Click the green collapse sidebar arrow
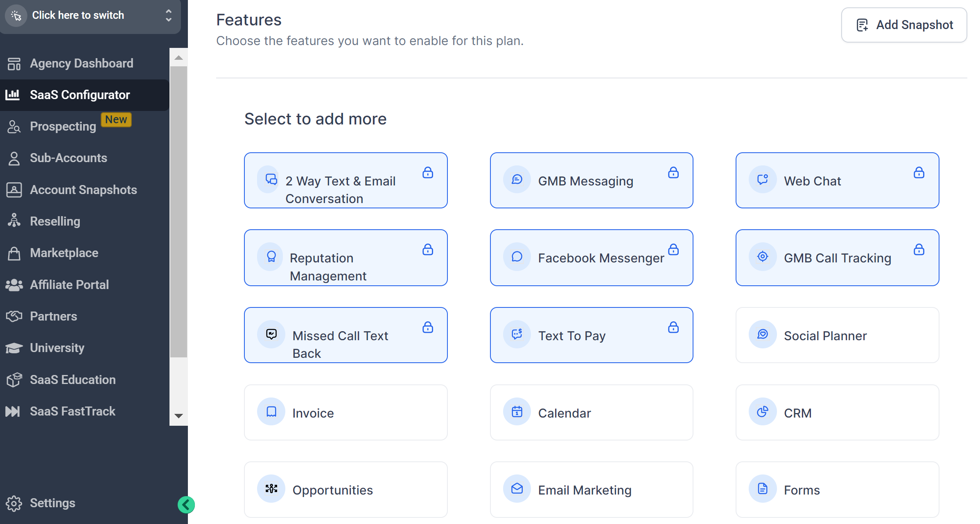 (x=186, y=505)
